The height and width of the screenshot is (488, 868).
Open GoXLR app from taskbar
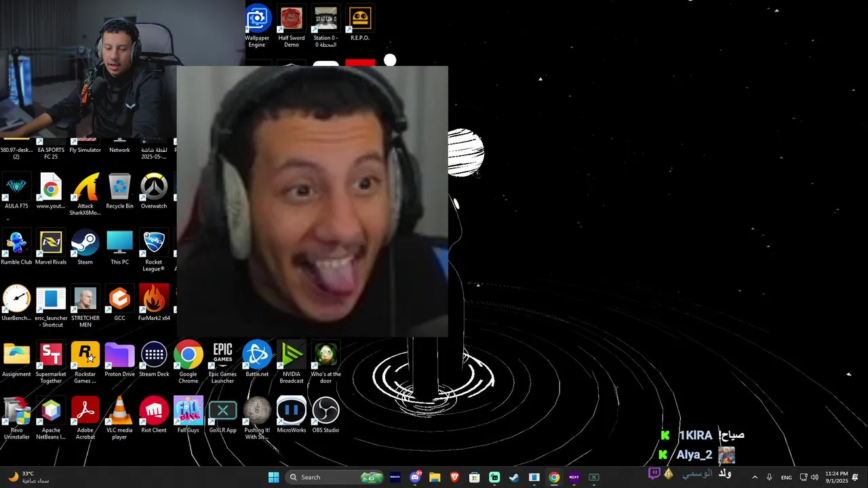pyautogui.click(x=593, y=477)
